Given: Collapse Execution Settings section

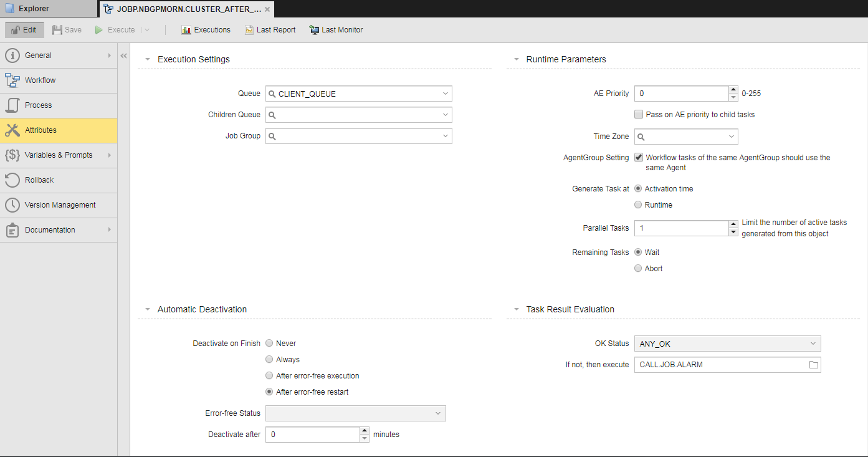Looking at the screenshot, I should [148, 60].
